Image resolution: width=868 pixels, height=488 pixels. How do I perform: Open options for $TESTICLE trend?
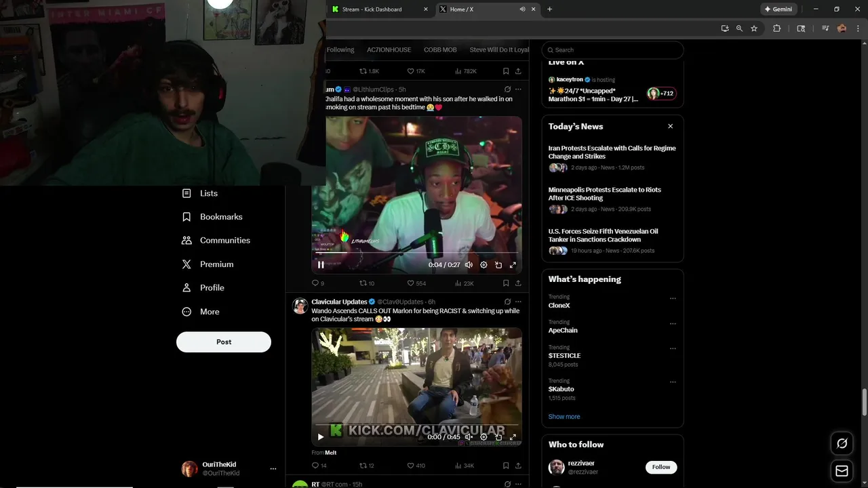click(x=673, y=348)
